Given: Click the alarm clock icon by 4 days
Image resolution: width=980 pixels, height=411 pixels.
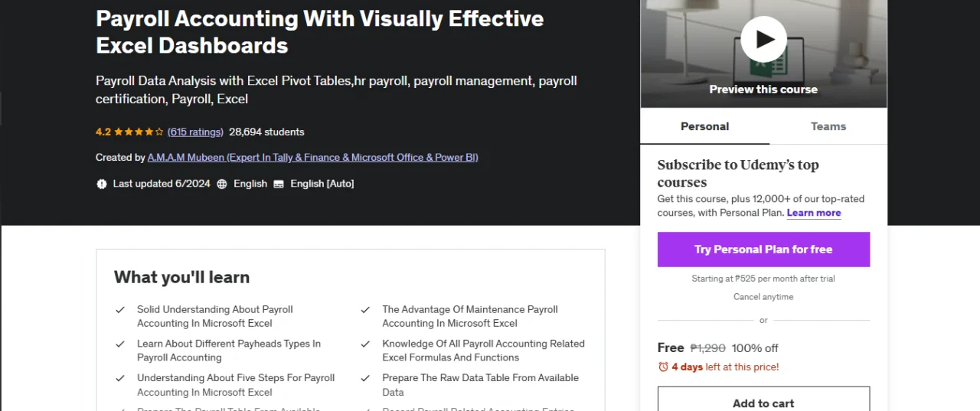Looking at the screenshot, I should [x=663, y=367].
